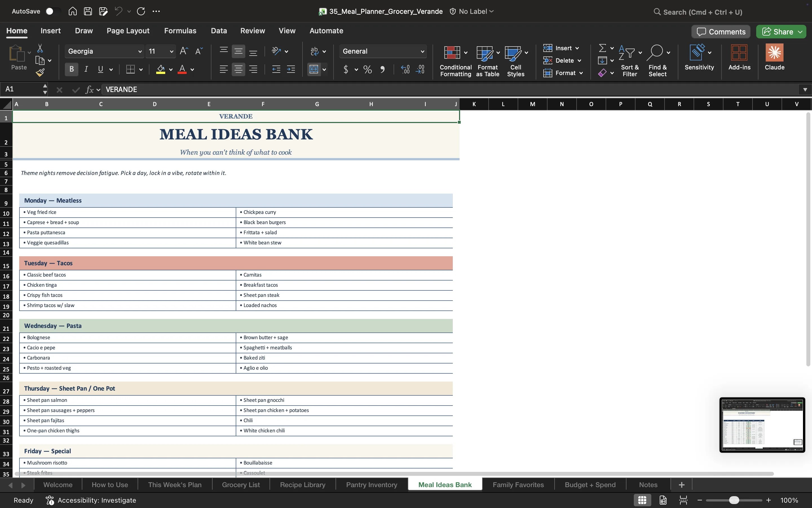The image size is (812, 508).
Task: Click the Align Left icon
Action: point(224,69)
